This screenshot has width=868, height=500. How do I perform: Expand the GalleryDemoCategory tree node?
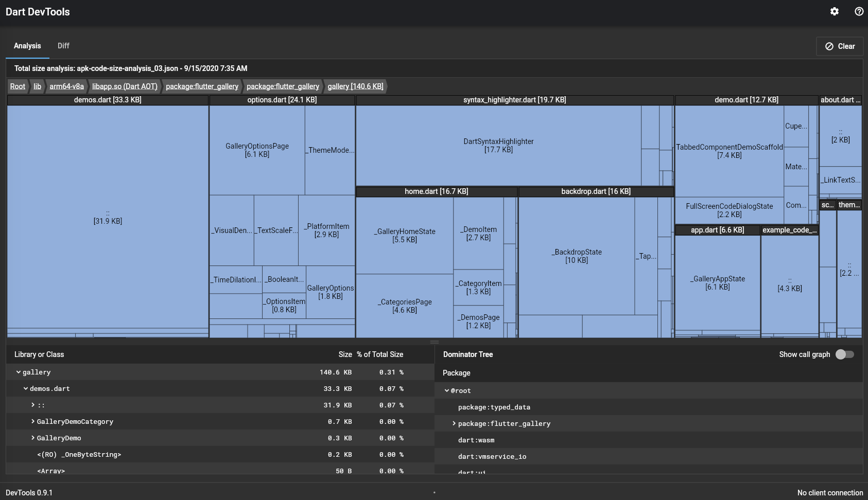[32, 421]
